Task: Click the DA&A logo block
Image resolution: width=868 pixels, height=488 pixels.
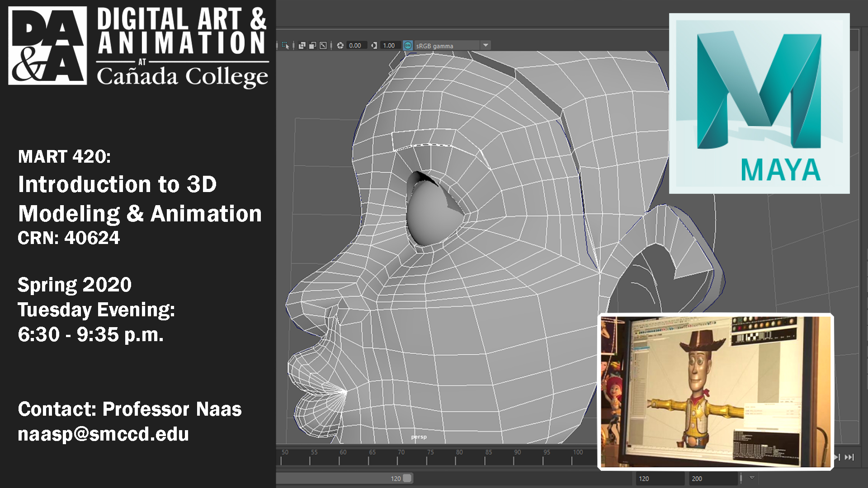Action: (47, 46)
